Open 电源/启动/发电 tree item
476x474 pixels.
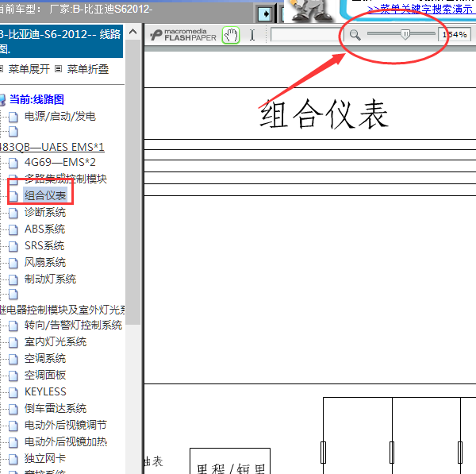coord(60,116)
